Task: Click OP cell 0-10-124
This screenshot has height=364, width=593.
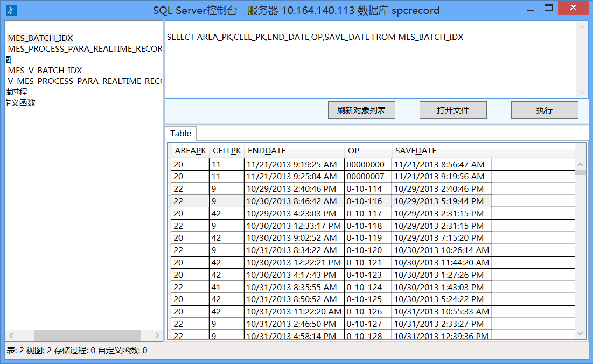Action: tap(368, 287)
